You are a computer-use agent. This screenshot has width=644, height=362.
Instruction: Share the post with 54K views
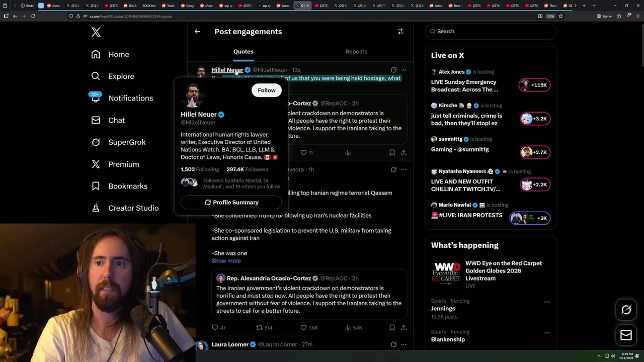tap(404, 327)
